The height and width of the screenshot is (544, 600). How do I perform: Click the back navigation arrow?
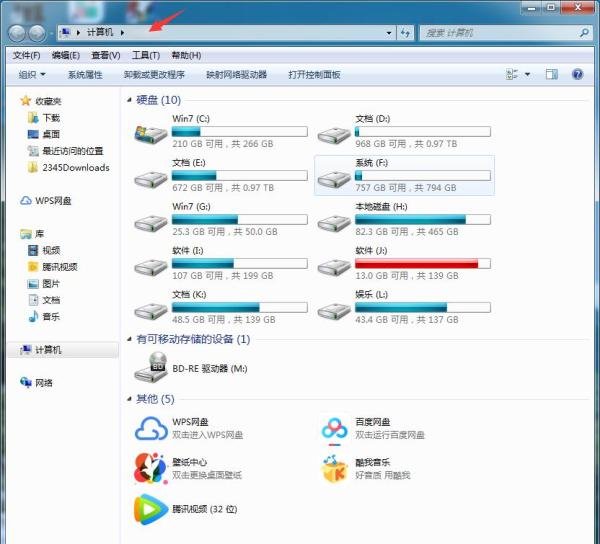(x=17, y=33)
